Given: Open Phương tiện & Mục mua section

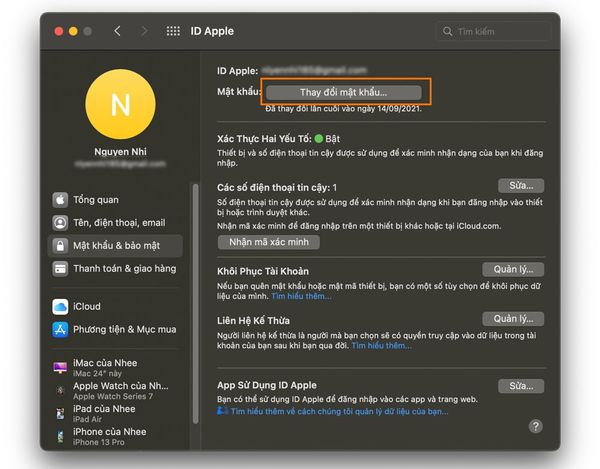Looking at the screenshot, I should coord(116,329).
